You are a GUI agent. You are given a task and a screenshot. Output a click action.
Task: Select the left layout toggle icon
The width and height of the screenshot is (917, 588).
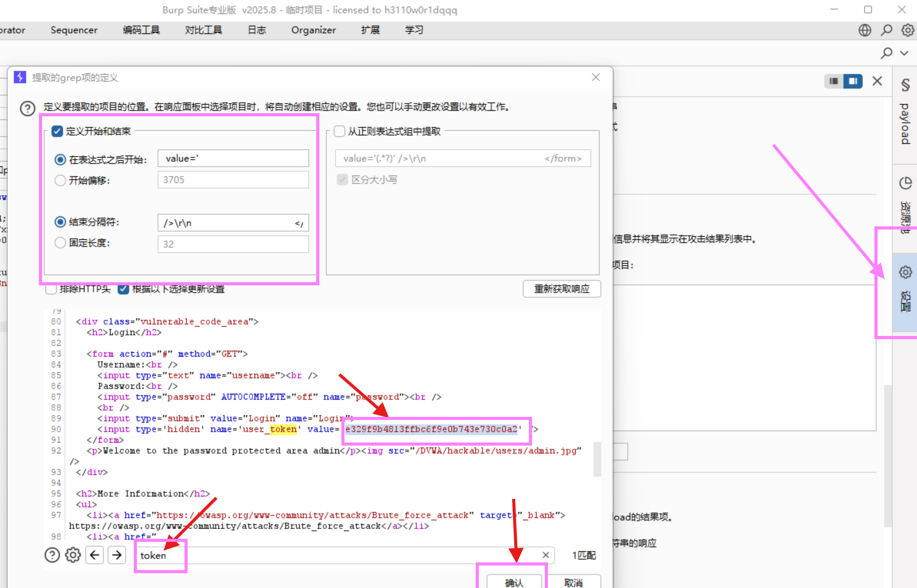coord(834,81)
